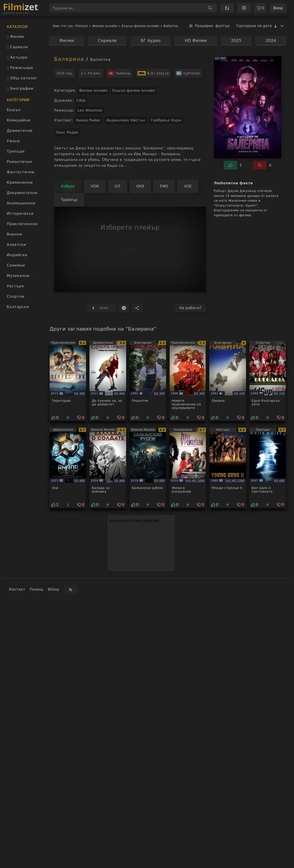This screenshot has height=868, width=294.
Task: Focus the Търсене на... search field
Action: click(x=128, y=8)
